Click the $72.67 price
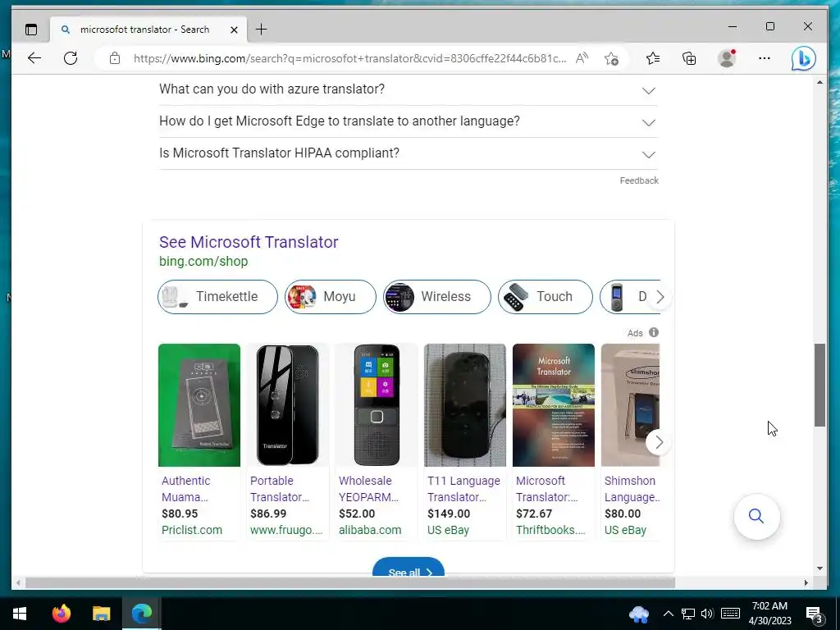Image resolution: width=840 pixels, height=630 pixels. (x=533, y=514)
